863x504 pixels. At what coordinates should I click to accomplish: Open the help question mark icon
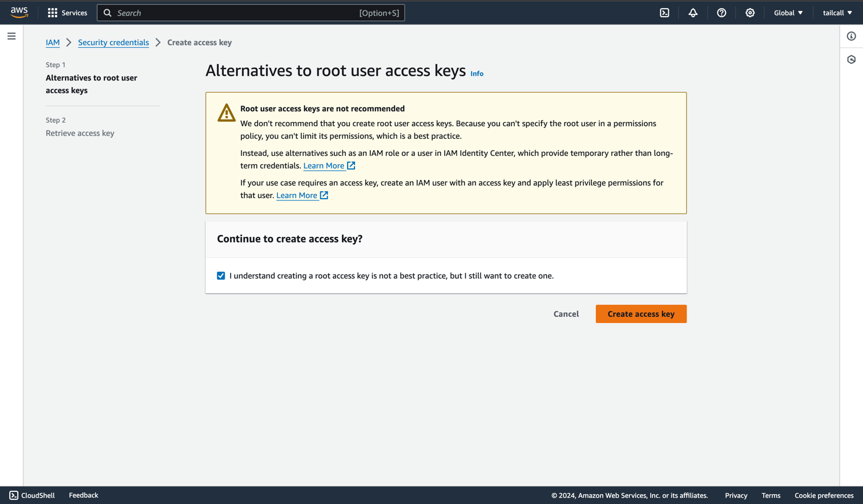point(721,13)
